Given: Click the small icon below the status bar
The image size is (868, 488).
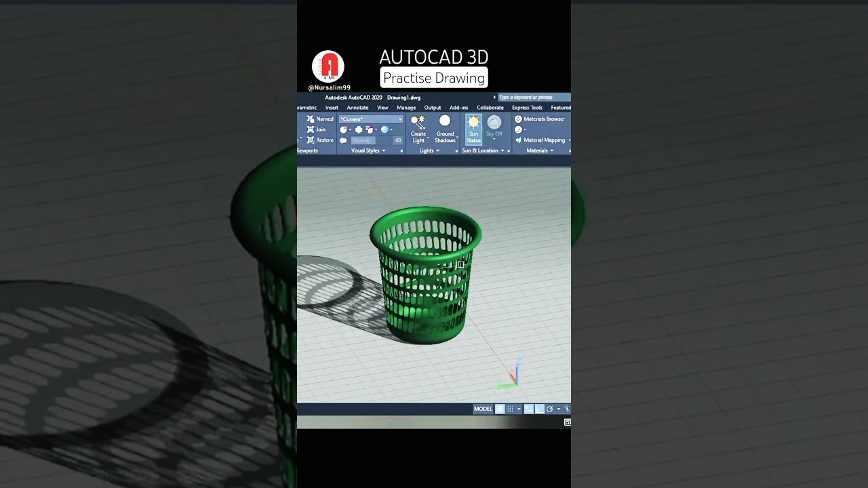Looking at the screenshot, I should point(568,422).
